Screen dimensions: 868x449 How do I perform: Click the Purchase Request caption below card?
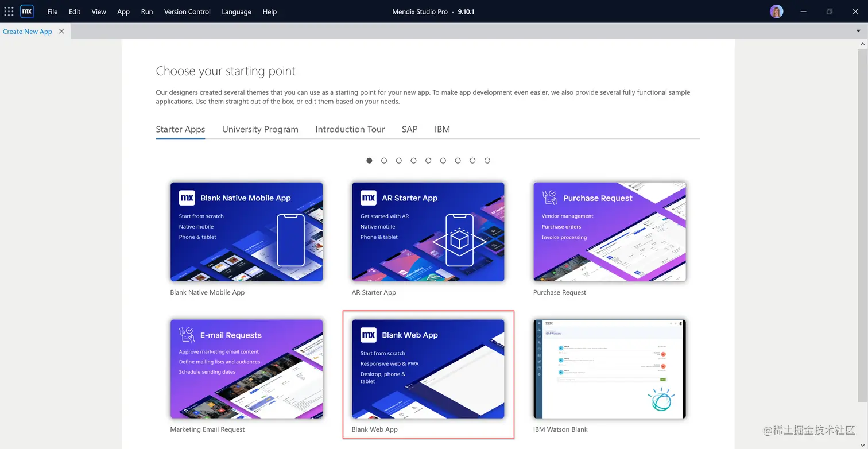tap(560, 292)
